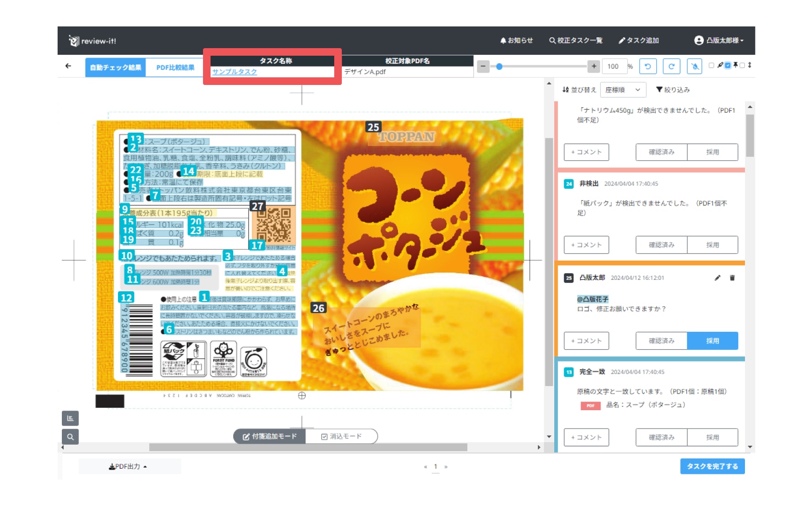The image size is (812, 506).
Task: Open the list panel icon bottom-left
Action: tap(70, 418)
